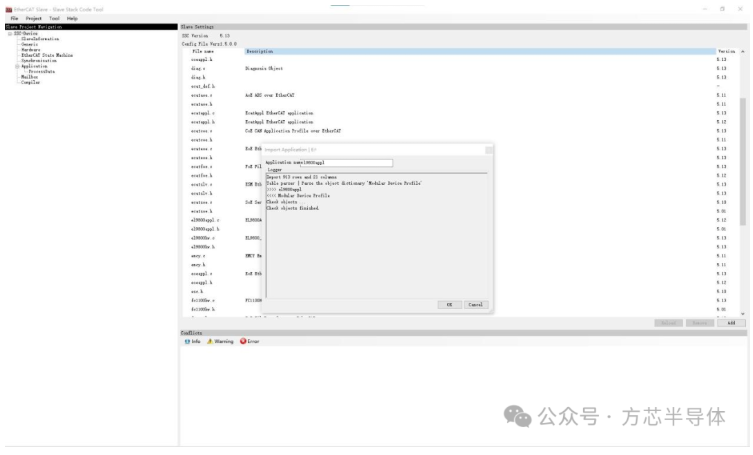The width and height of the screenshot is (753, 455).
Task: Open the File menu
Action: point(14,18)
